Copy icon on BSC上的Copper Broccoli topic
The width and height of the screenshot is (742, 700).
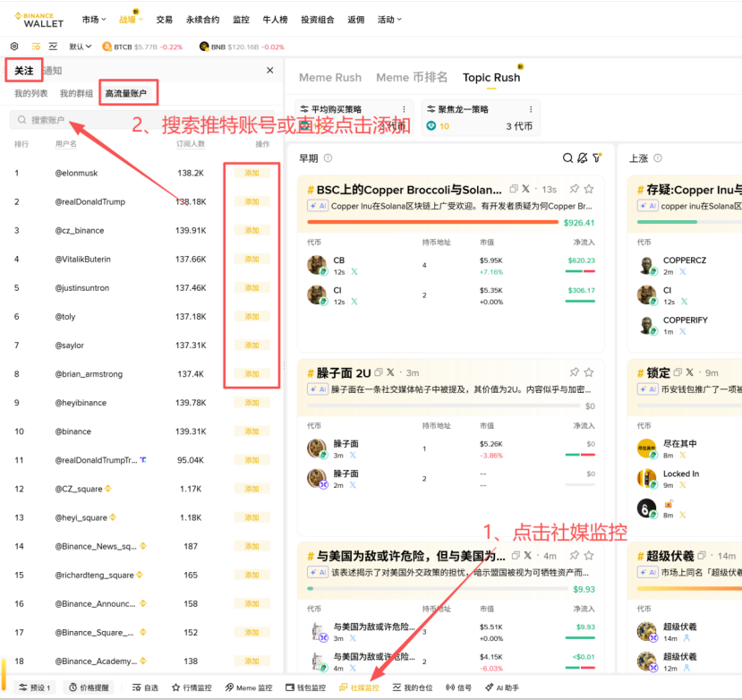(513, 189)
